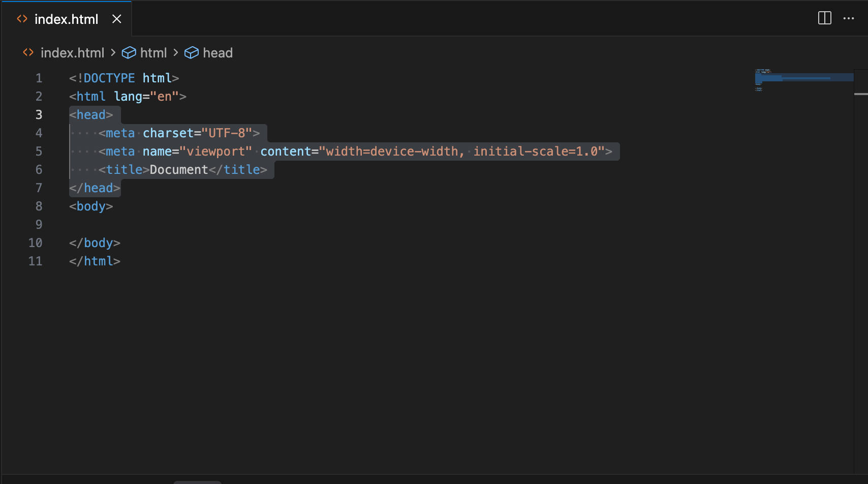Expand the breadcrumb chevron between html and head
The height and width of the screenshot is (484, 868).
(175, 52)
